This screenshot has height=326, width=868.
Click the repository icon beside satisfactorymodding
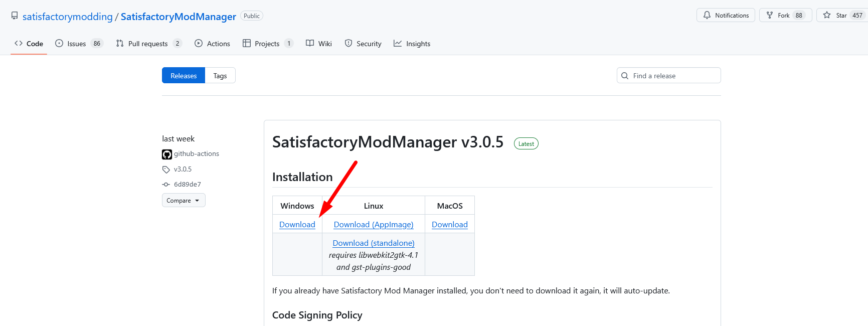click(15, 16)
